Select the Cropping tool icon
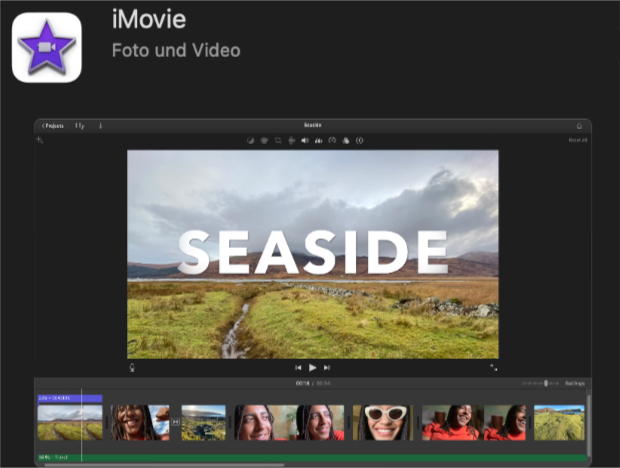This screenshot has height=468, width=620. (x=278, y=140)
